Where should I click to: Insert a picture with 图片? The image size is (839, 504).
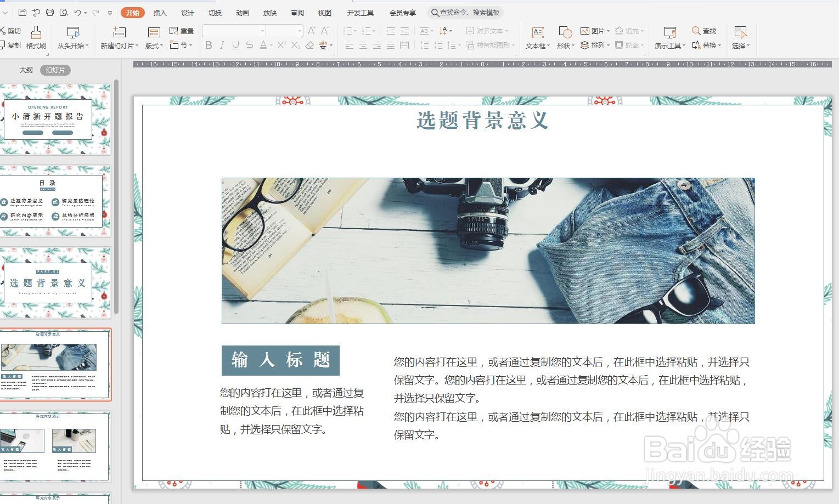(595, 31)
